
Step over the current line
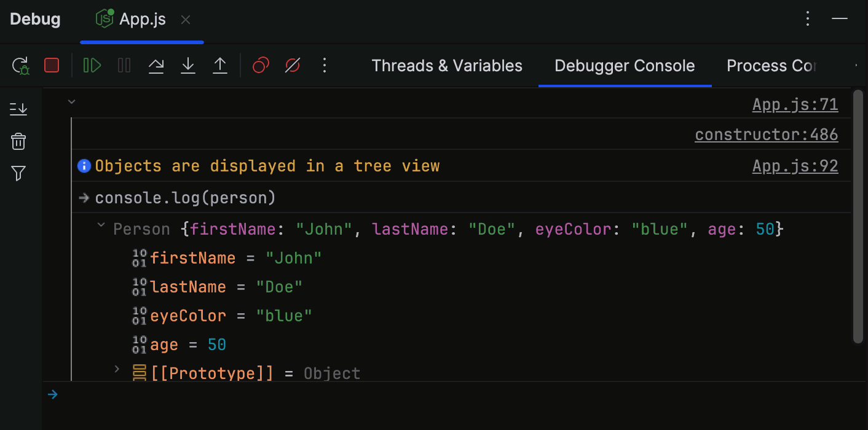tap(156, 65)
